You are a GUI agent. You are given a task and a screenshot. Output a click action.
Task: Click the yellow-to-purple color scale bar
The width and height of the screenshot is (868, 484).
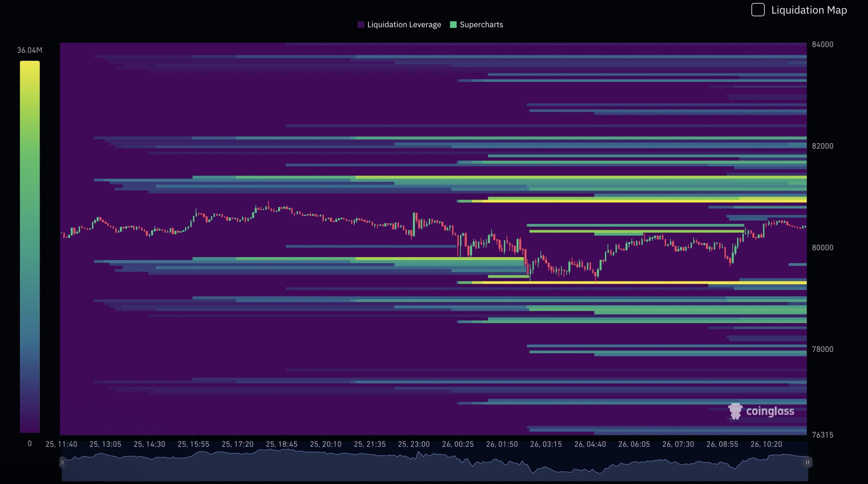tap(30, 247)
